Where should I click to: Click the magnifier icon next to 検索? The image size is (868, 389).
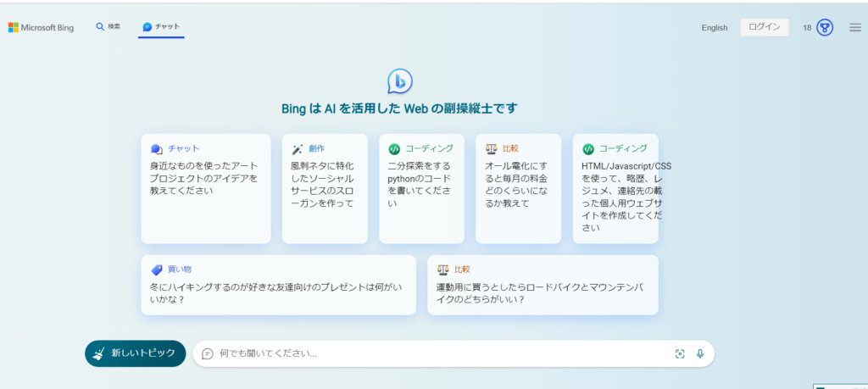tap(100, 26)
